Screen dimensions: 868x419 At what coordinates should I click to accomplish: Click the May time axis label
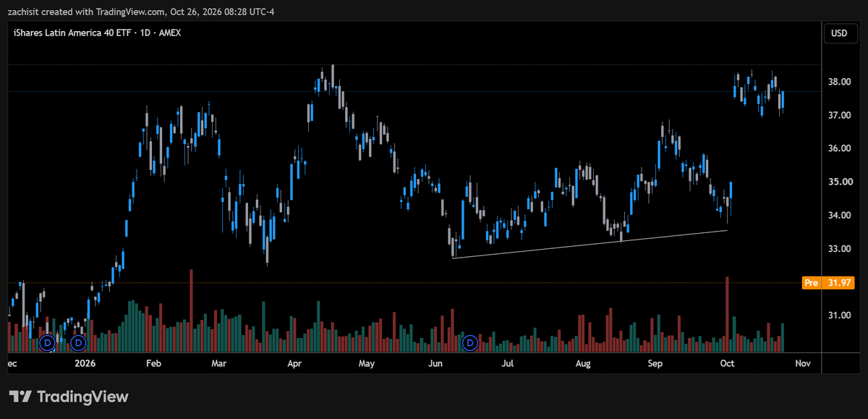point(367,363)
